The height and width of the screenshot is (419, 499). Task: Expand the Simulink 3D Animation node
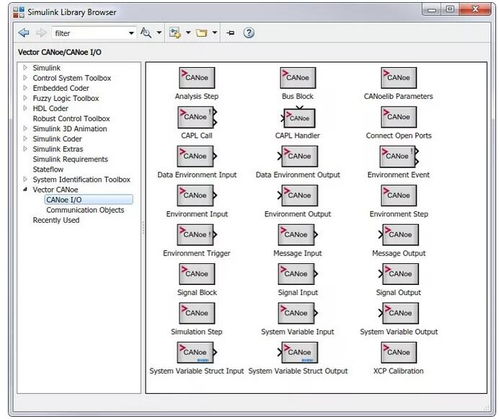coord(25,128)
